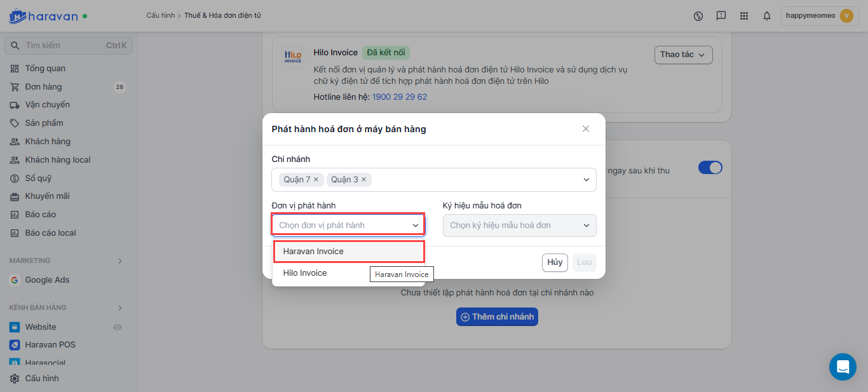
Task: Go to Cấu hình breadcrumb
Action: tap(160, 15)
